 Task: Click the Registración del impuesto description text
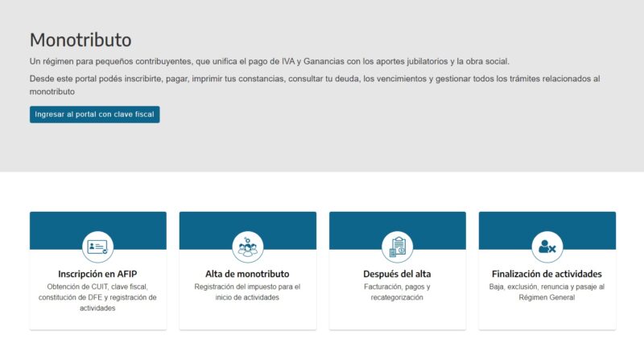click(247, 292)
